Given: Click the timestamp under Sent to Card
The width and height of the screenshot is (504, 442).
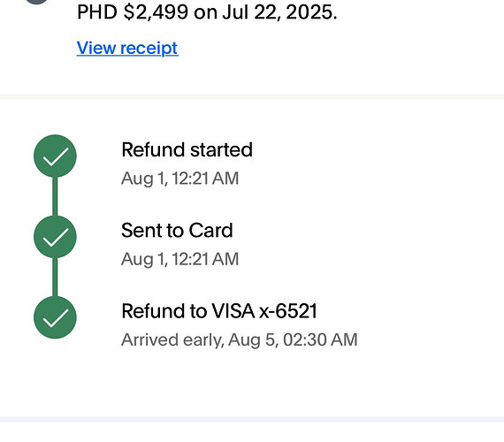Looking at the screenshot, I should (180, 259).
